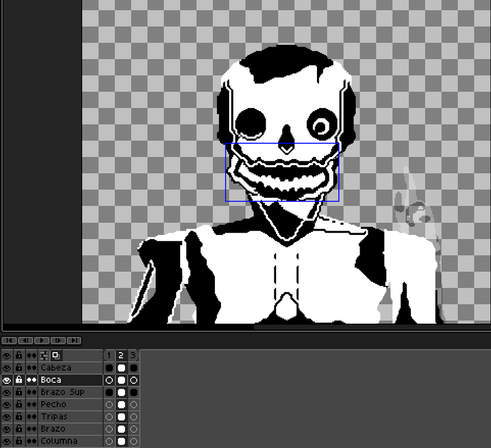Hide the Cabeza layer

click(x=7, y=367)
